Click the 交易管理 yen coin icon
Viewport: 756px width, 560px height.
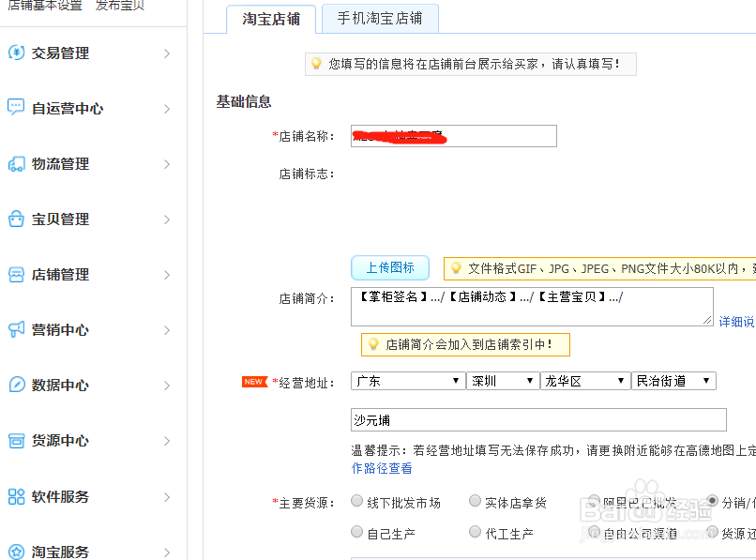coord(16,53)
